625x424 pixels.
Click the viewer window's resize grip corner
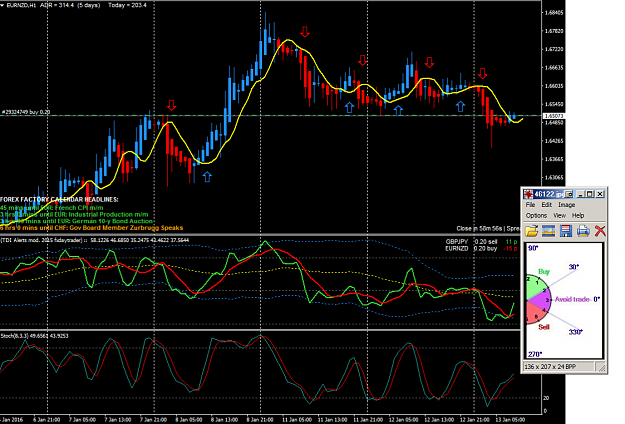click(x=601, y=367)
